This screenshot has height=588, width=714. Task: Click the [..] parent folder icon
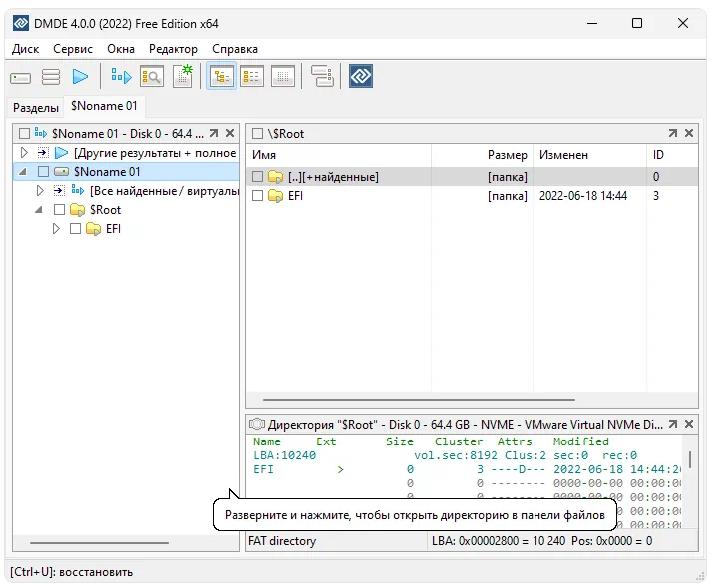click(275, 177)
